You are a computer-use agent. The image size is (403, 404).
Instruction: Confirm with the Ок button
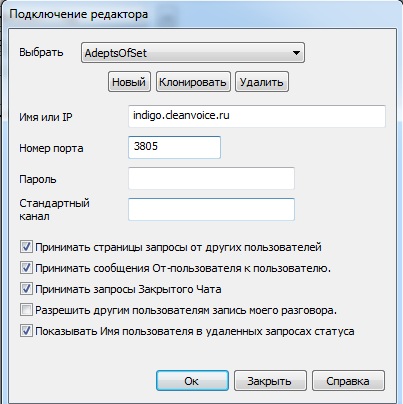(192, 381)
